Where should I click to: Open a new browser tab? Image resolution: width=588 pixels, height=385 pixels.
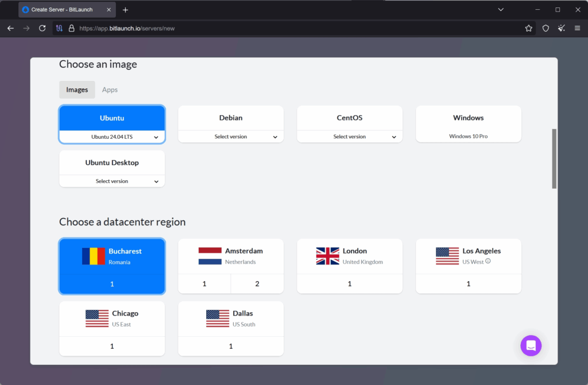coord(125,10)
